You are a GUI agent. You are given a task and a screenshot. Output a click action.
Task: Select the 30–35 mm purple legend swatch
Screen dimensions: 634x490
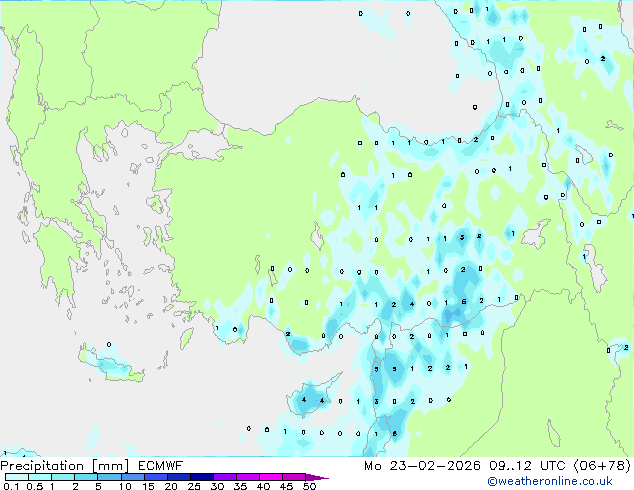click(x=225, y=477)
